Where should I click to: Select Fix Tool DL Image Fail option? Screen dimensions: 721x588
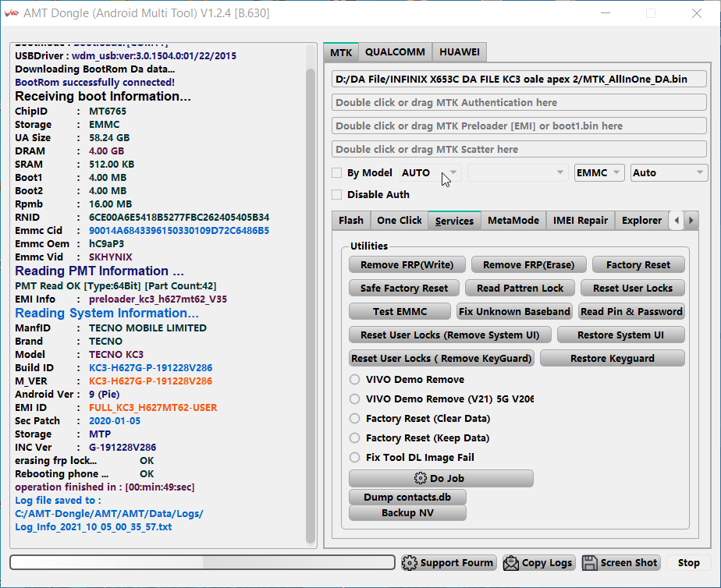[x=354, y=458]
